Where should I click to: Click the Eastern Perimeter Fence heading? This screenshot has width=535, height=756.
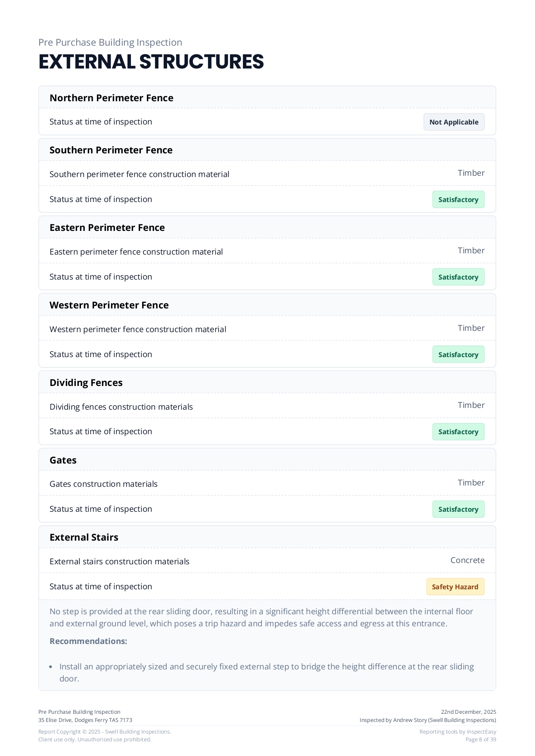[x=107, y=227]
